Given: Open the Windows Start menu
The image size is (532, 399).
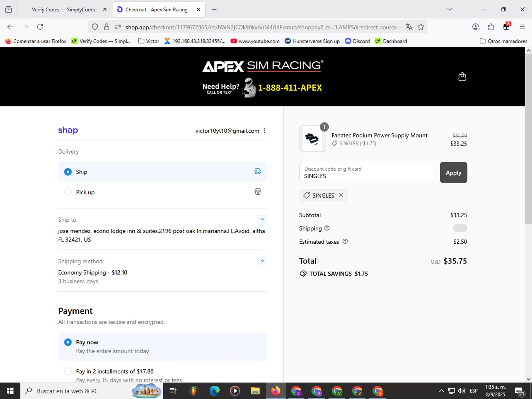Looking at the screenshot, I should pos(10,391).
